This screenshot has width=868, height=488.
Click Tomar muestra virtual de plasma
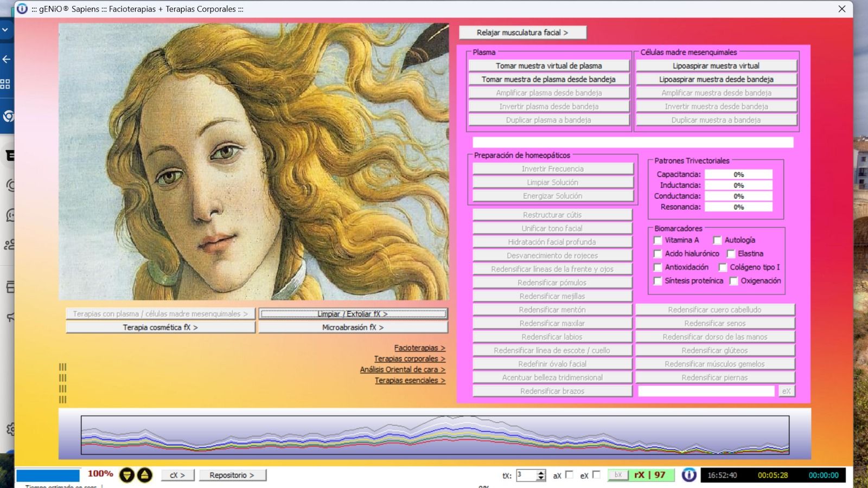(x=548, y=66)
